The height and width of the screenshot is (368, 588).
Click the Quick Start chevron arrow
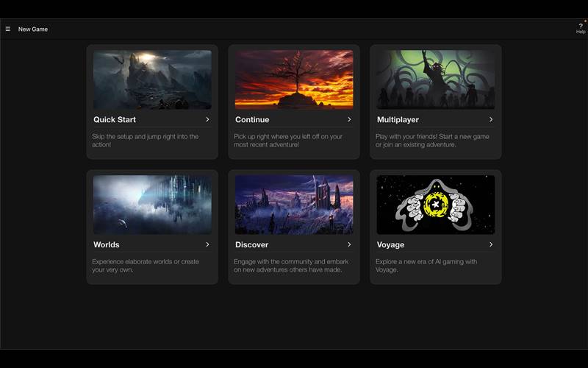tap(207, 119)
